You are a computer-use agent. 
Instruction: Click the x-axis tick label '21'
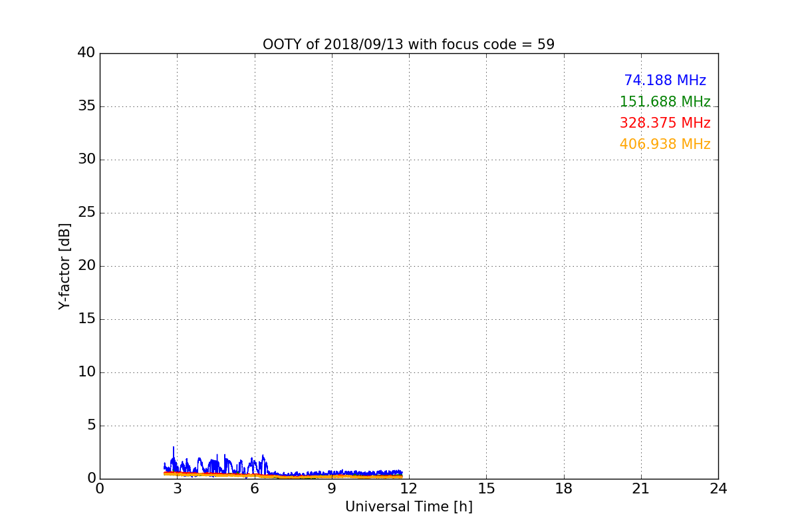coord(641,489)
